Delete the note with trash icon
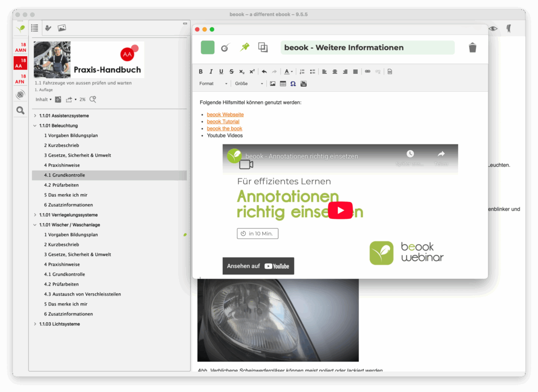The width and height of the screenshot is (538, 392). [x=472, y=48]
